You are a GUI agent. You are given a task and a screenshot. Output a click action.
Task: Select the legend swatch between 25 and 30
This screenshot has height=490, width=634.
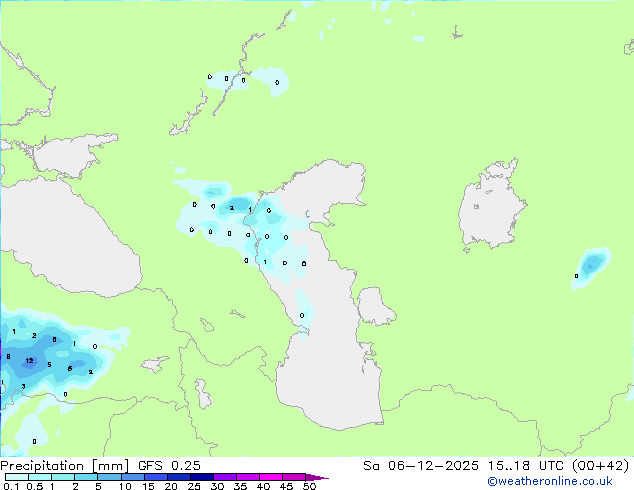tap(202, 477)
